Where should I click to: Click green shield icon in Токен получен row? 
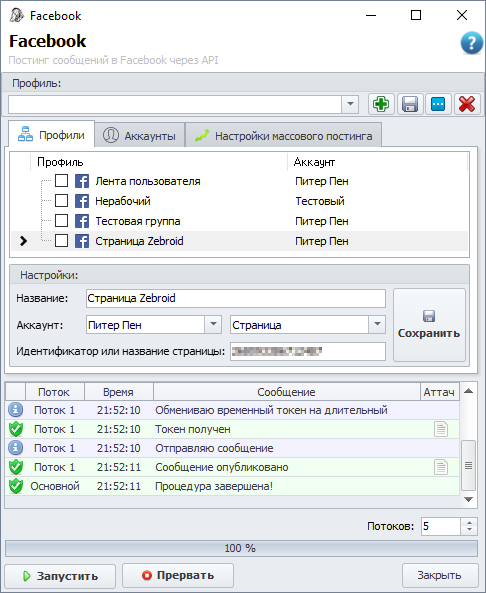[16, 429]
